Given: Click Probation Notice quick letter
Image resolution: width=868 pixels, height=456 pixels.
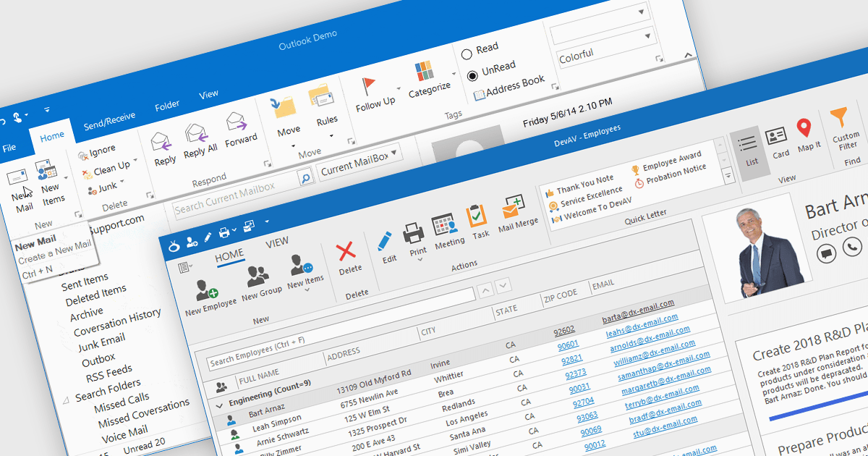Looking at the screenshot, I should (x=671, y=177).
